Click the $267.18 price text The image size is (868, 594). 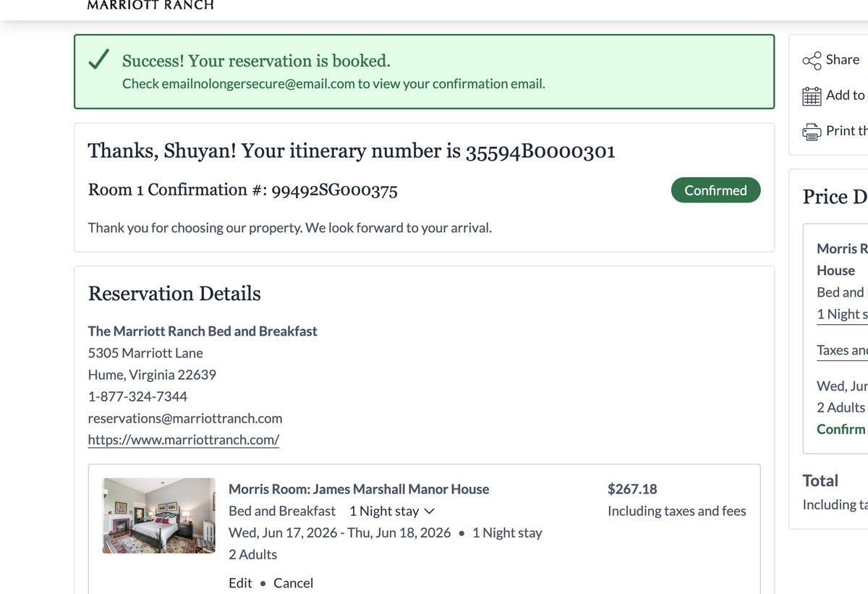[x=632, y=489]
